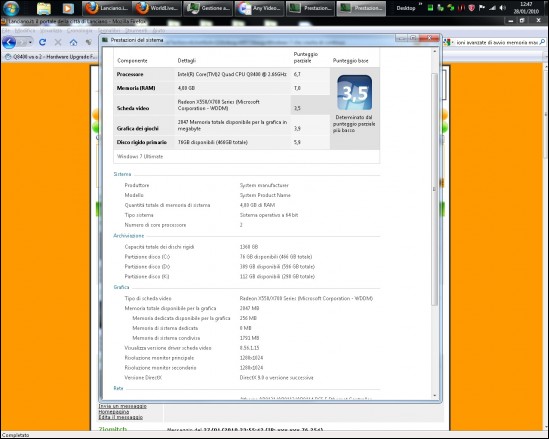Open the Strumenti menu in Firefox
Viewport: 549px width, 439px height.
pyautogui.click(x=136, y=30)
